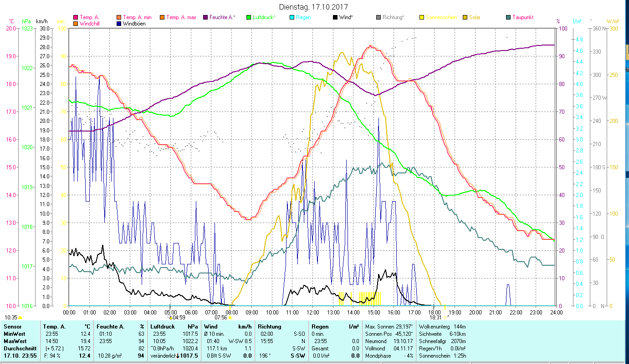Image resolution: width=629 pixels, height=364 pixels.
Task: Click the 'Sensor' header in the data table
Action: [x=12, y=327]
